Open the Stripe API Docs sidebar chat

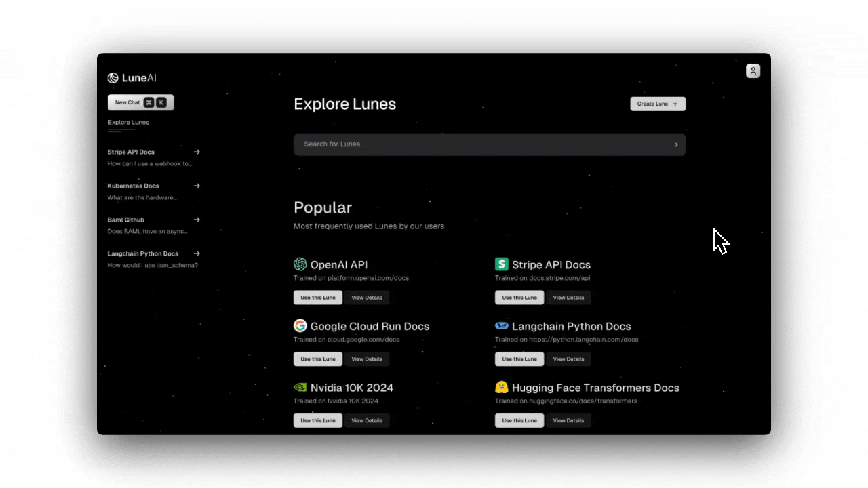coord(154,157)
